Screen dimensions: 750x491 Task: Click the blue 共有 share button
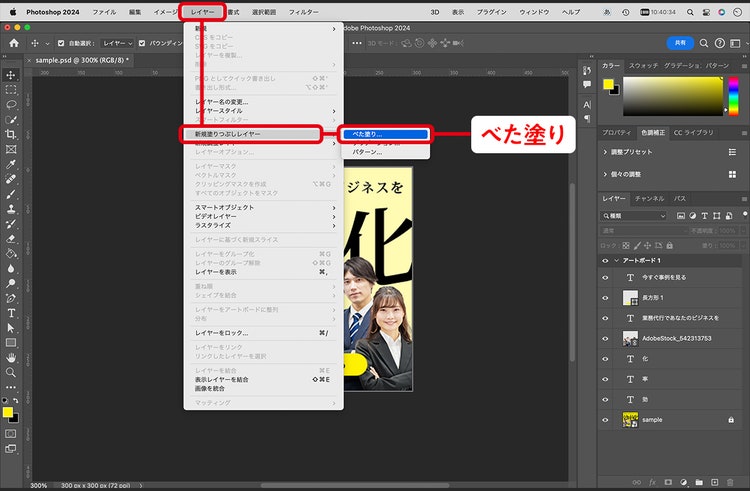[680, 43]
